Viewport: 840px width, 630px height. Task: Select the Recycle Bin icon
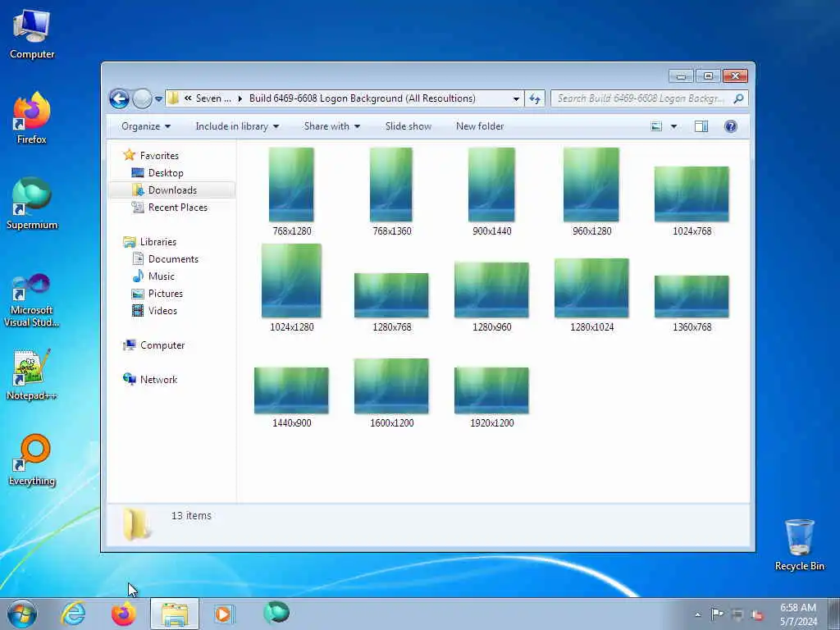[799, 545]
